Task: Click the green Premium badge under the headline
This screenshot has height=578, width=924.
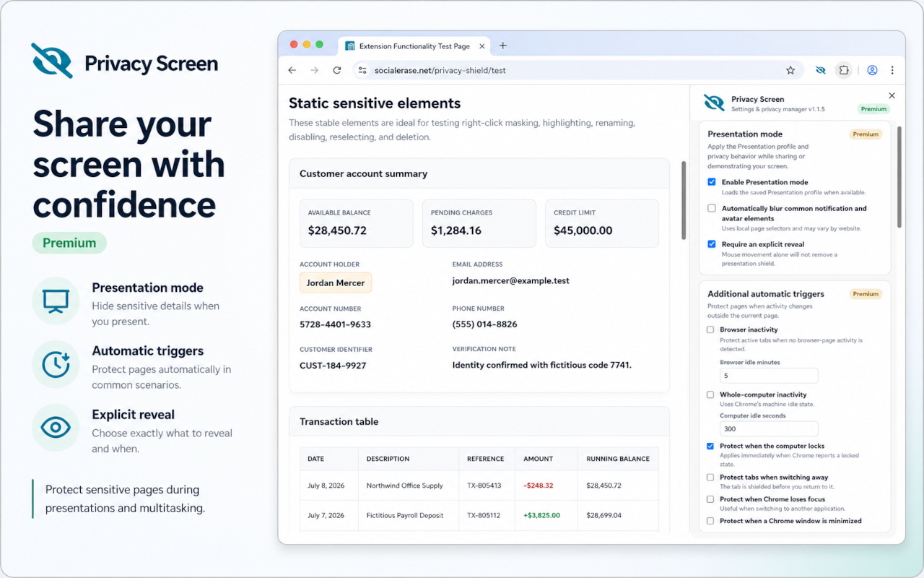Action: (x=69, y=243)
